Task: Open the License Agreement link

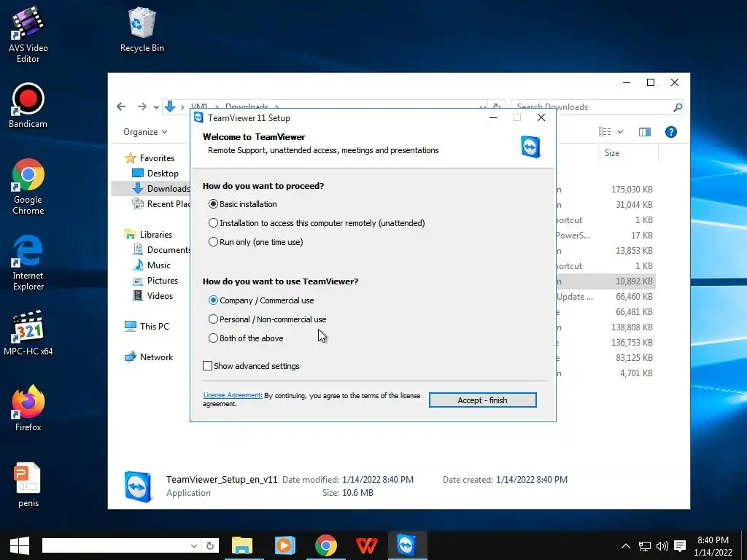Action: click(233, 395)
